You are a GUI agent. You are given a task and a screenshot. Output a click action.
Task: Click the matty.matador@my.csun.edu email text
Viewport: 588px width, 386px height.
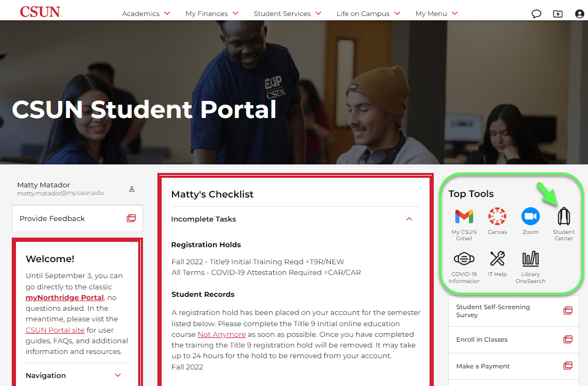[60, 193]
